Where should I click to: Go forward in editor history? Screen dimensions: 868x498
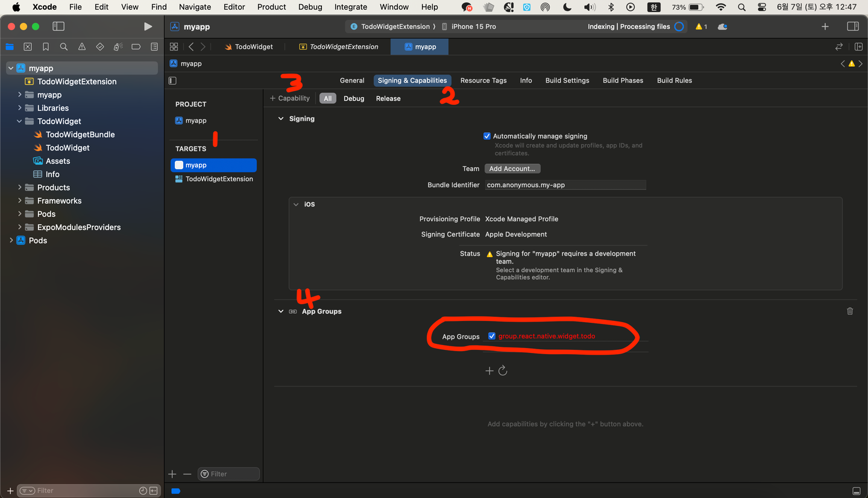coord(203,46)
